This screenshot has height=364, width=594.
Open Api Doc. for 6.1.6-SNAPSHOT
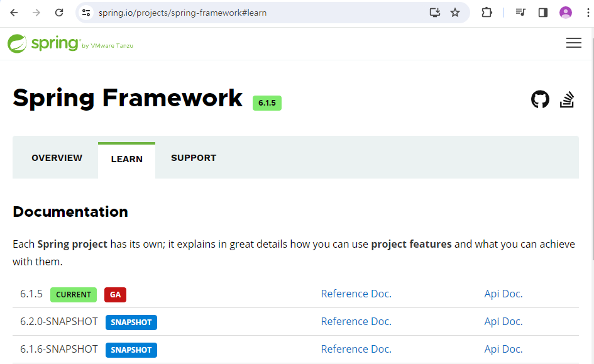coord(503,350)
